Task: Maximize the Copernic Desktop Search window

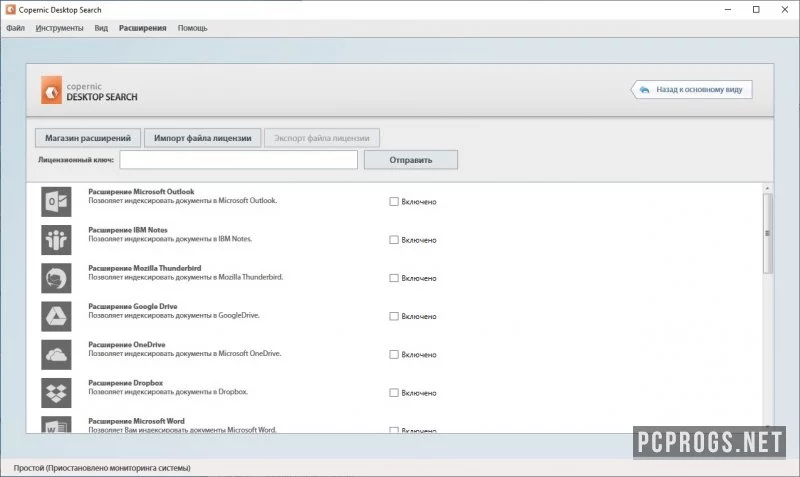Action: [756, 10]
